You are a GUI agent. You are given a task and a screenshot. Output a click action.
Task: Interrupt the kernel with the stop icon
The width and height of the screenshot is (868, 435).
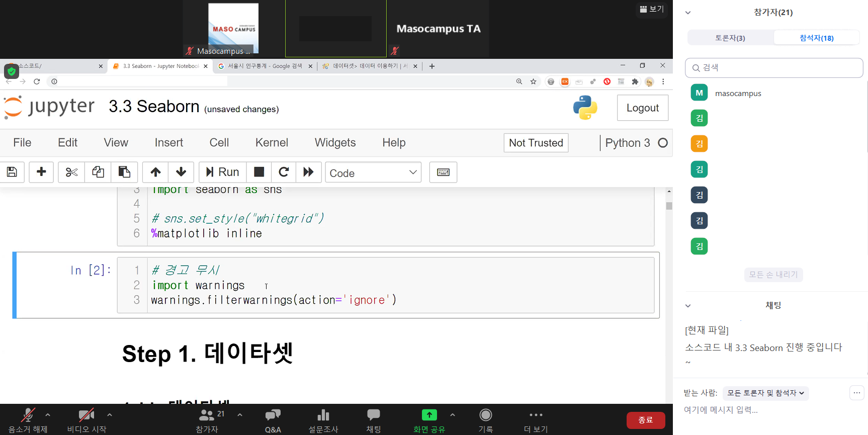coord(259,172)
